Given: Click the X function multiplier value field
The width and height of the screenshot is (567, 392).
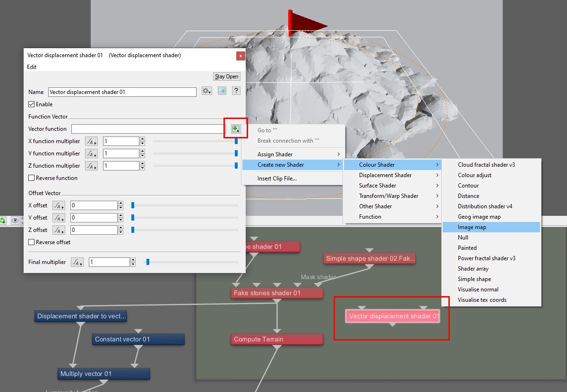Looking at the screenshot, I should pos(121,141).
